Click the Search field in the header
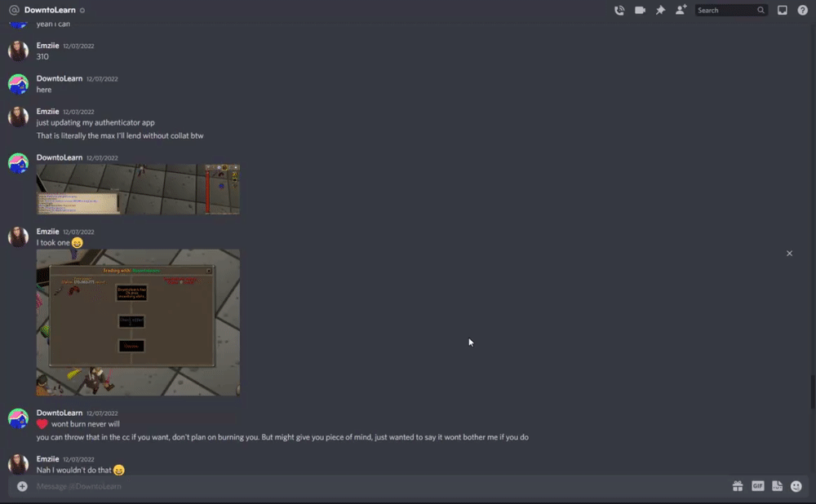 tap(731, 11)
